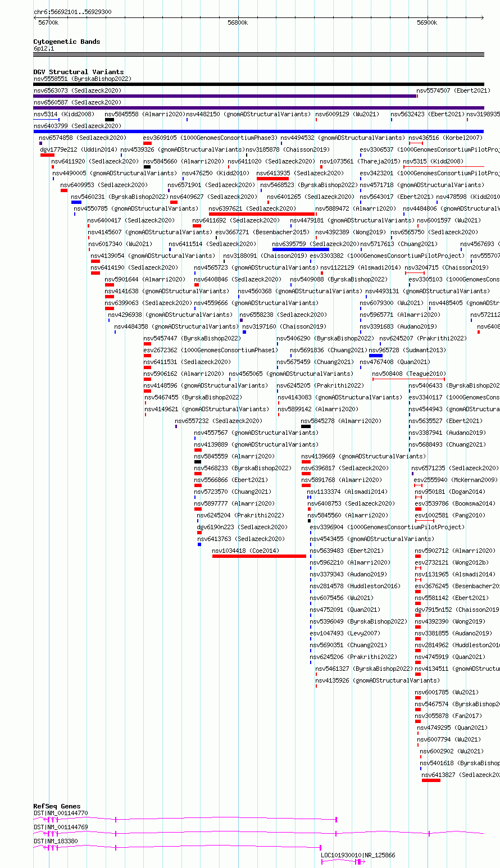Open esv2672362 1000Genomes Phase1 label
Viewport: 500px width, 868px height.
(210, 350)
